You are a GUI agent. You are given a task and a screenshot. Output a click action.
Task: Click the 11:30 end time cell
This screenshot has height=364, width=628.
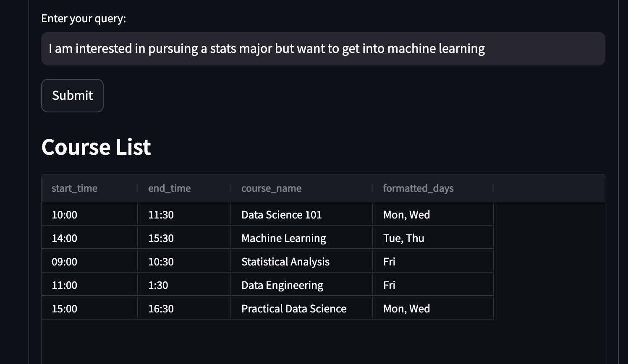click(x=184, y=214)
